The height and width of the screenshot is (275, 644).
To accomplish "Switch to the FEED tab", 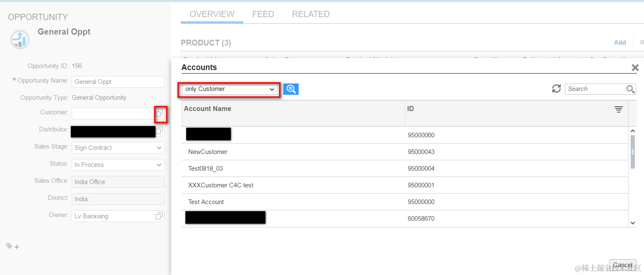I will coord(263,14).
